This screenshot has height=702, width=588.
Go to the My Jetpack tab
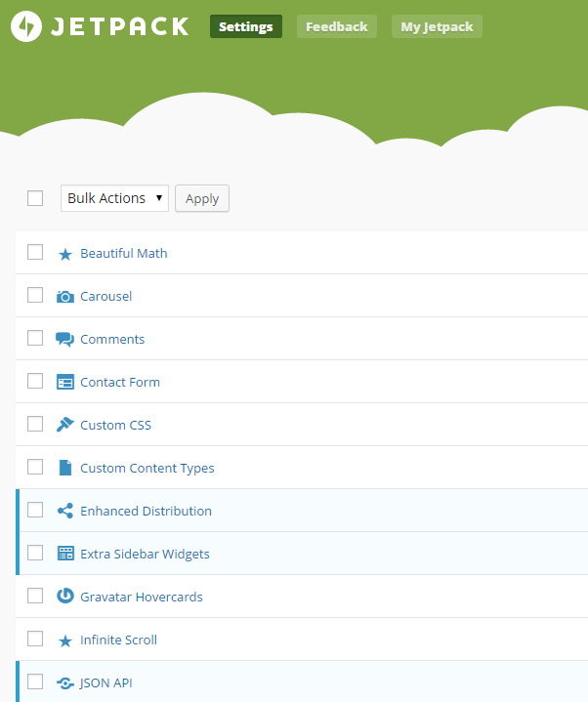coord(437,26)
